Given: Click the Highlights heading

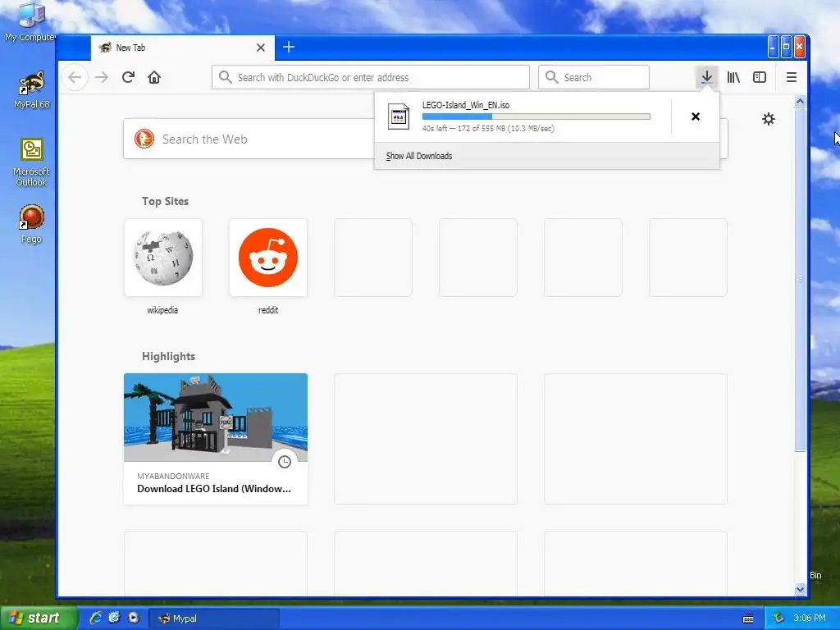Looking at the screenshot, I should point(168,356).
